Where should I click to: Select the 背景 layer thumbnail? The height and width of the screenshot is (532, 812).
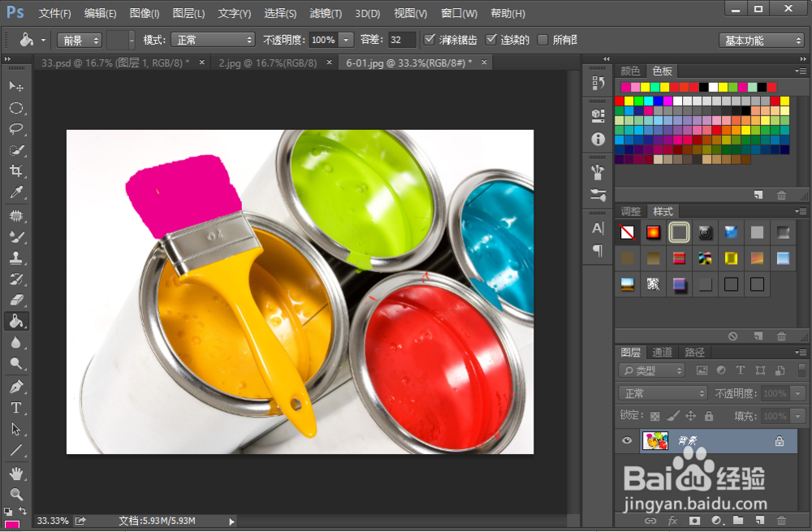655,441
